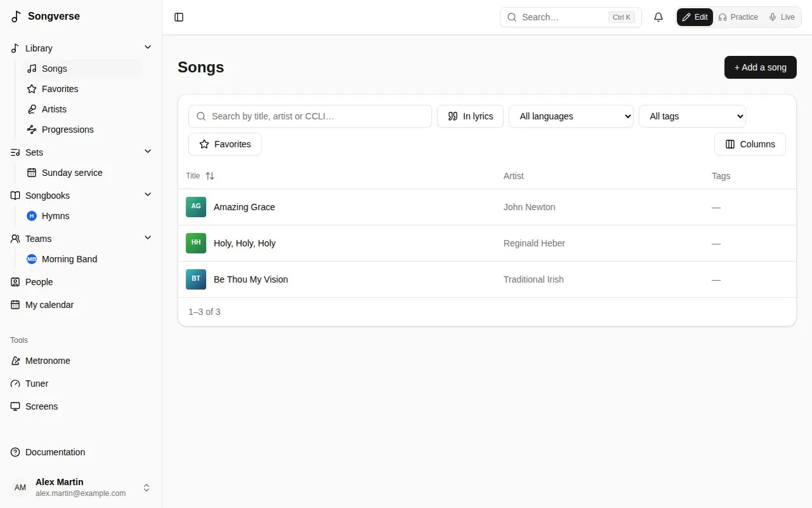Click the Songverse logo music note
This screenshot has width=812, height=508.
[x=16, y=17]
